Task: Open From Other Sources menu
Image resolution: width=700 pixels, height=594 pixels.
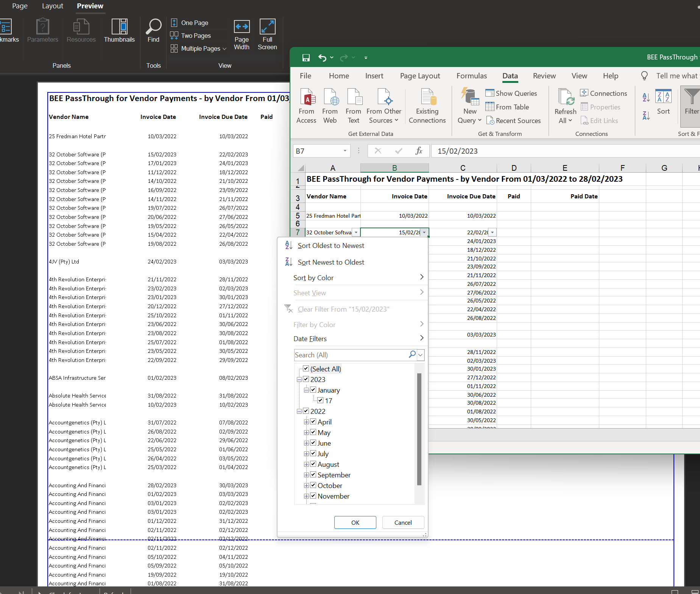Action: (x=384, y=106)
